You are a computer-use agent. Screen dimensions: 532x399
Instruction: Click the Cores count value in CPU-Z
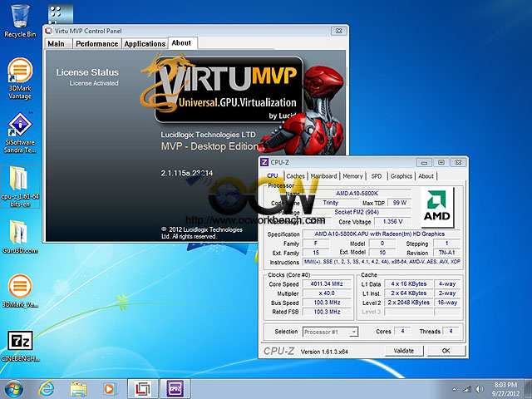pos(402,331)
